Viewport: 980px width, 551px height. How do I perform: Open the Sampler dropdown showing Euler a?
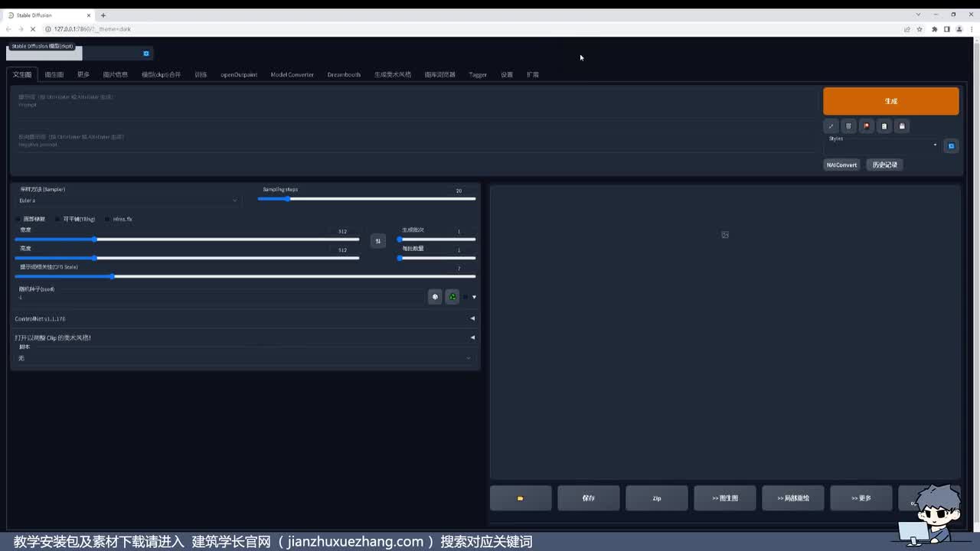pyautogui.click(x=128, y=201)
